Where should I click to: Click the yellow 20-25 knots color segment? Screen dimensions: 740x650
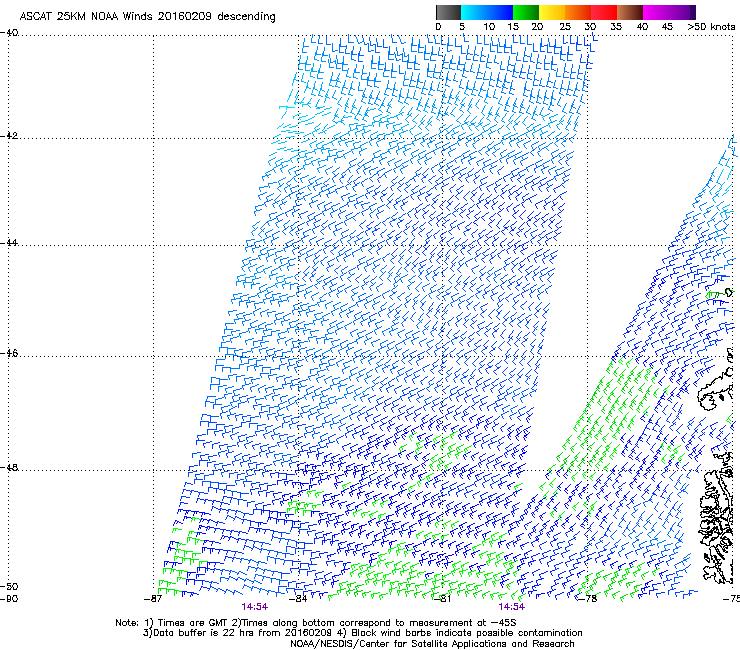[552, 12]
